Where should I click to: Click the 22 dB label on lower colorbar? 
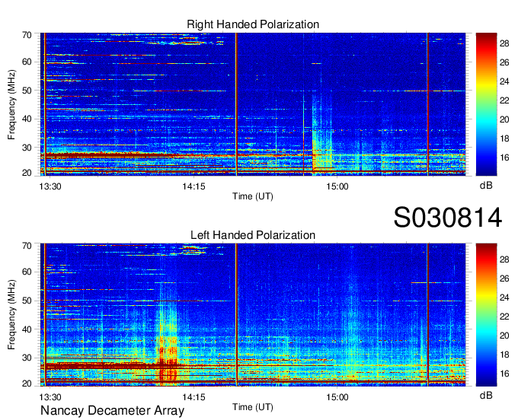(x=504, y=317)
